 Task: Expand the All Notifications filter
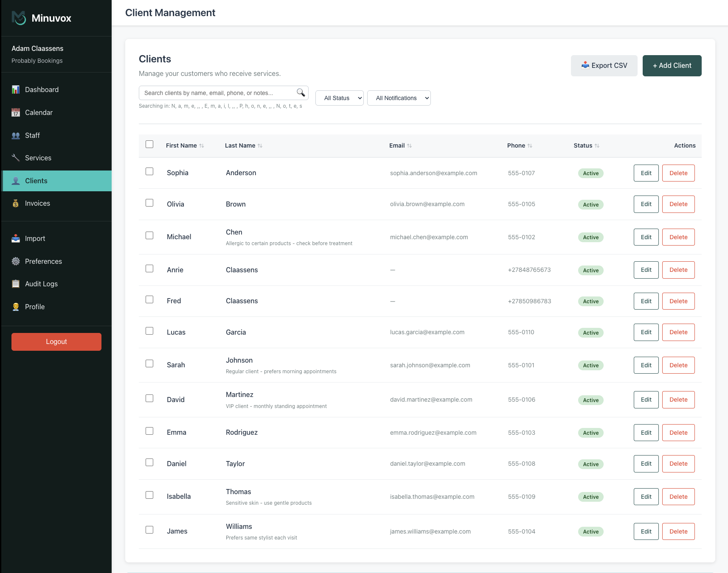tap(399, 98)
